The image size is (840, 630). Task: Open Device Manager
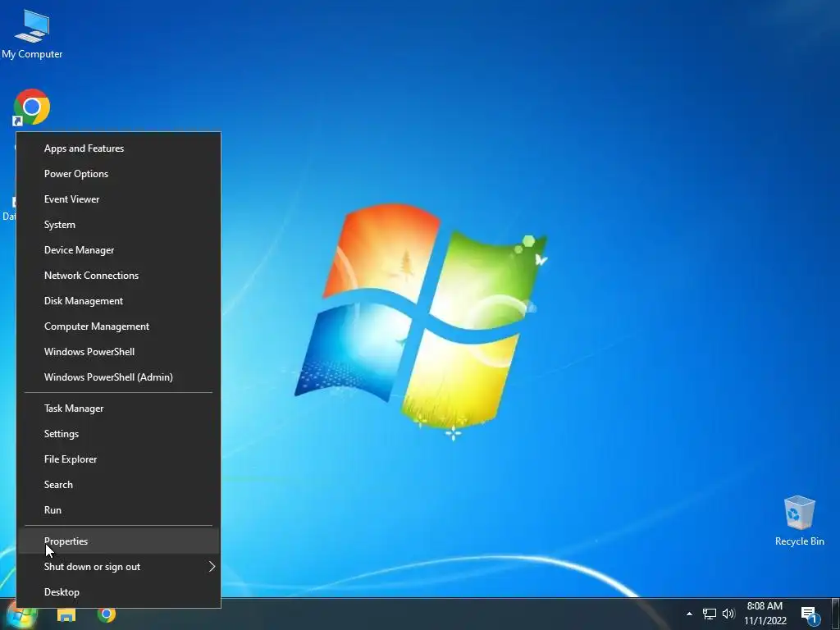118,250
